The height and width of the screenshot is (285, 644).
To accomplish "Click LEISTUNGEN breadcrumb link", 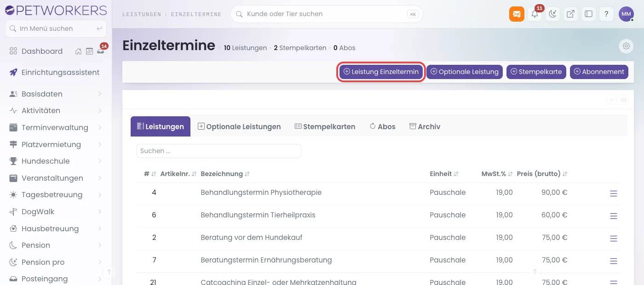I will tap(142, 14).
